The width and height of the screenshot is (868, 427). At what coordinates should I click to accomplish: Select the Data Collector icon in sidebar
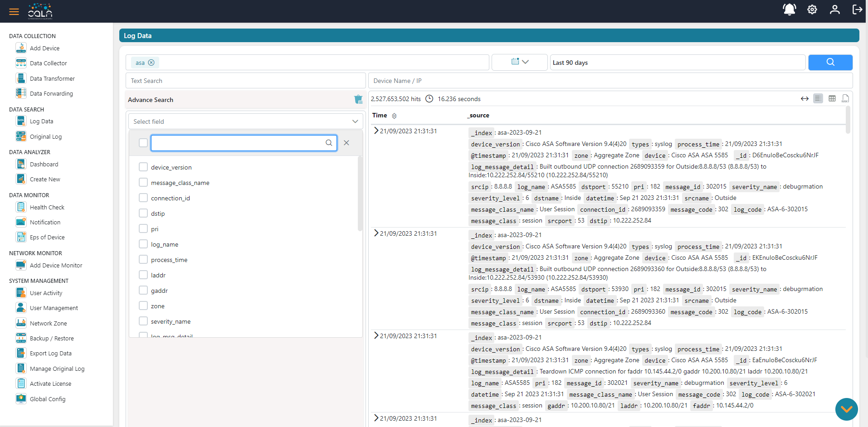click(21, 63)
